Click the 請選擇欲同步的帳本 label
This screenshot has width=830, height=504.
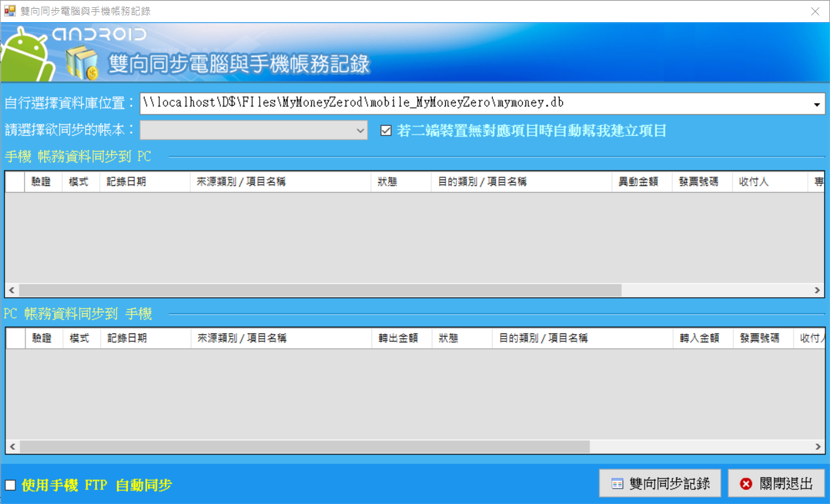click(70, 130)
